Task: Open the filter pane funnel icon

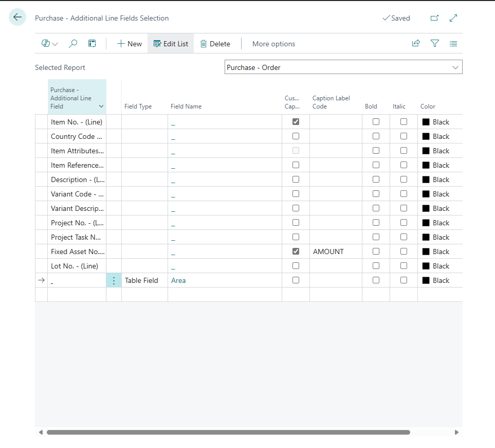Action: coord(435,44)
